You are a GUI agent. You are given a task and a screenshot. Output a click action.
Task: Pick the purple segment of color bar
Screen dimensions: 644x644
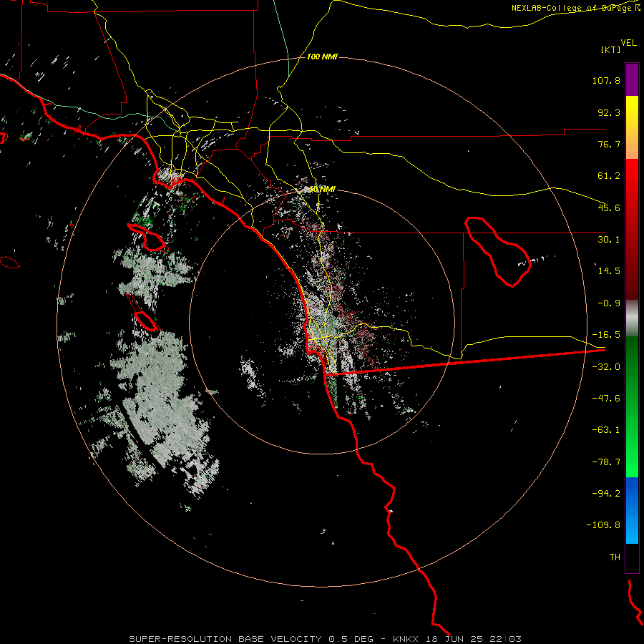coord(632,79)
